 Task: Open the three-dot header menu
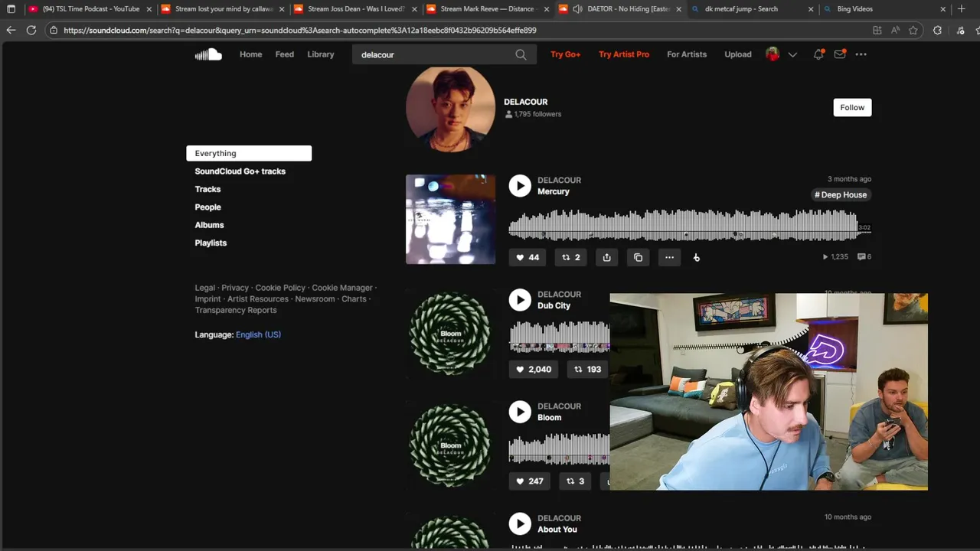861,54
